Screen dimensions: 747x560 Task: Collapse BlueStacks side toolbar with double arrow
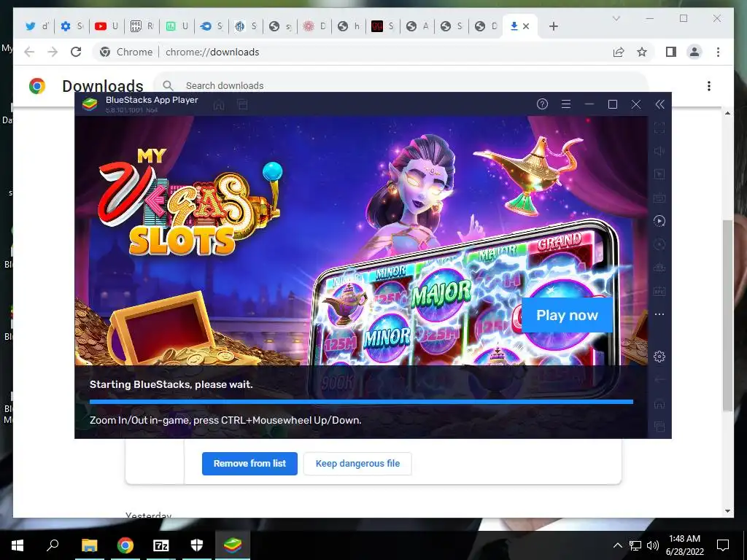click(x=659, y=104)
